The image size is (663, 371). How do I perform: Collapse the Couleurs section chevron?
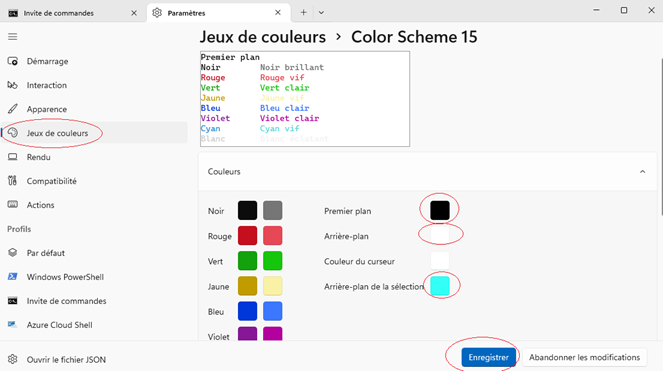(642, 172)
